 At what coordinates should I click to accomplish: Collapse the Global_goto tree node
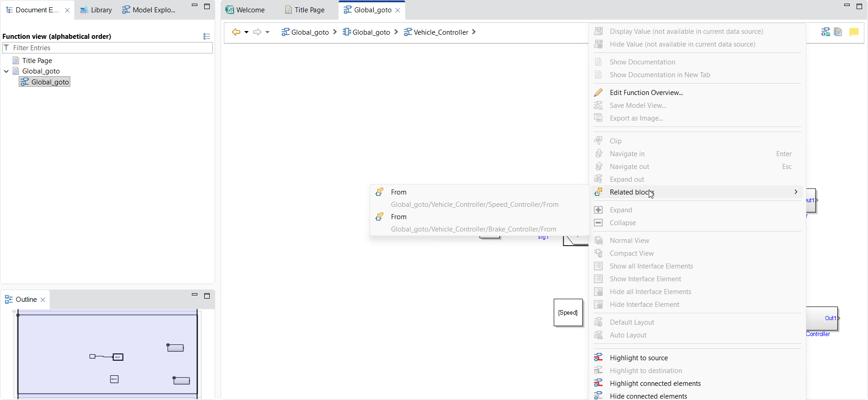pos(6,71)
